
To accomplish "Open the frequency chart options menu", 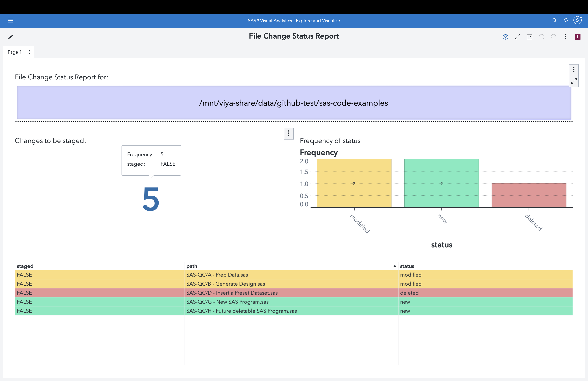I will [x=289, y=133].
